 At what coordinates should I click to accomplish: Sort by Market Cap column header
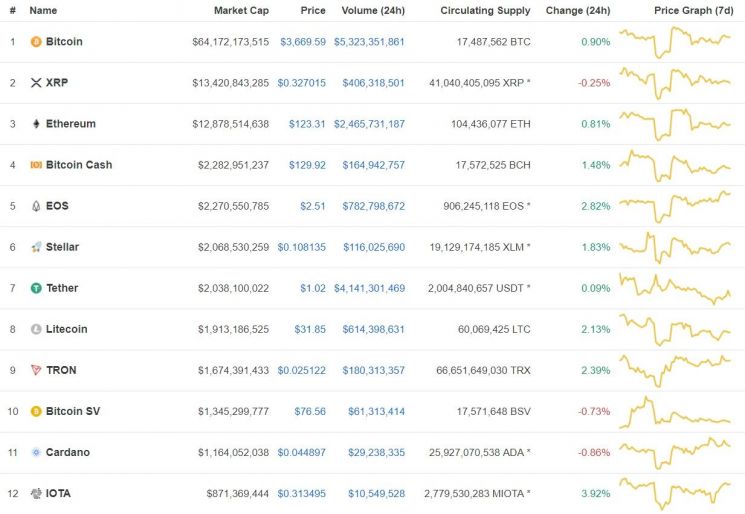[241, 10]
